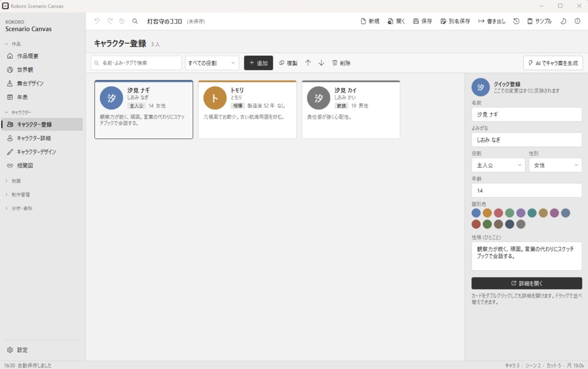Open the 相関図 page
Screen dimensions: 588x369
[x=41, y=166]
